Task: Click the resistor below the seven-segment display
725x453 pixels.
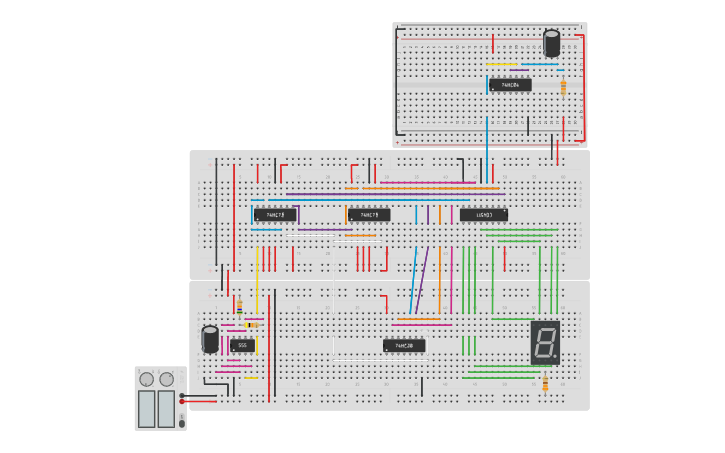Action: 545,384
